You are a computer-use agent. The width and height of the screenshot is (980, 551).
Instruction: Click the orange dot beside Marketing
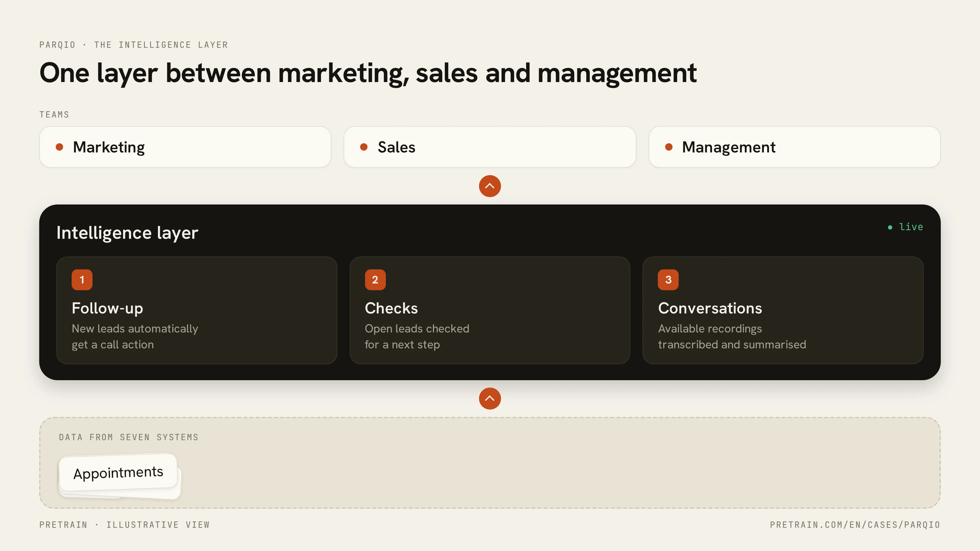tap(59, 147)
